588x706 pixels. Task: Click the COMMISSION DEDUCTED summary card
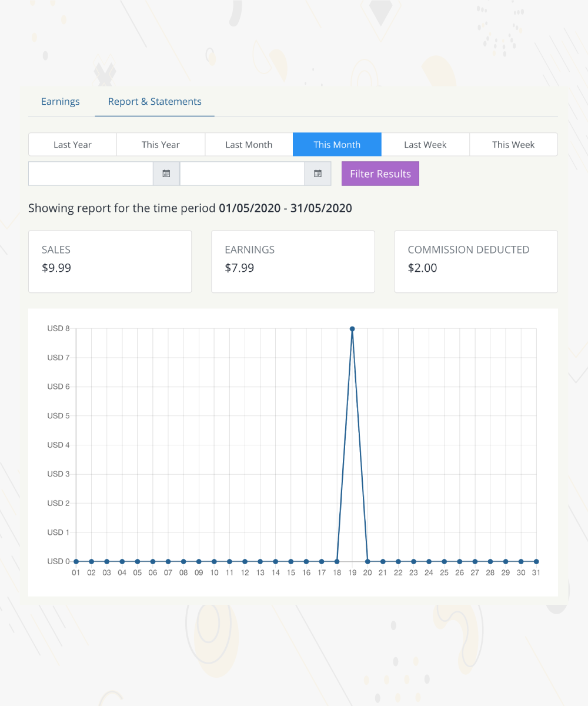[x=476, y=261]
